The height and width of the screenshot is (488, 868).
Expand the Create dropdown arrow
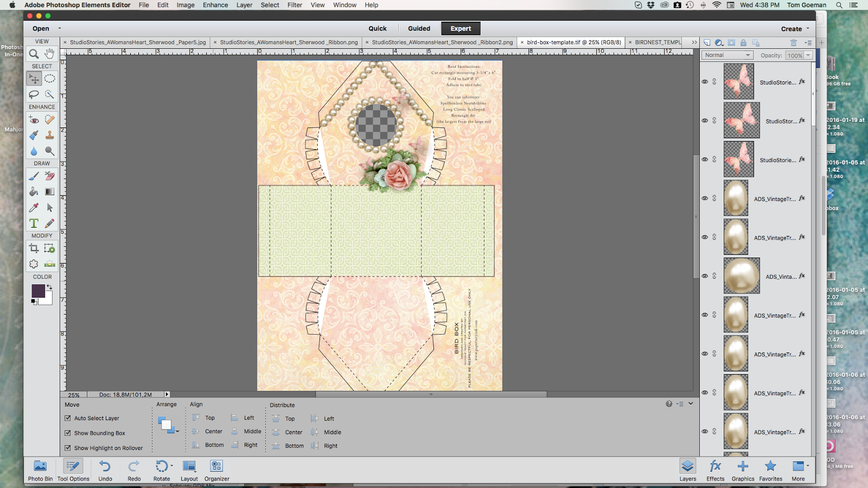point(808,28)
